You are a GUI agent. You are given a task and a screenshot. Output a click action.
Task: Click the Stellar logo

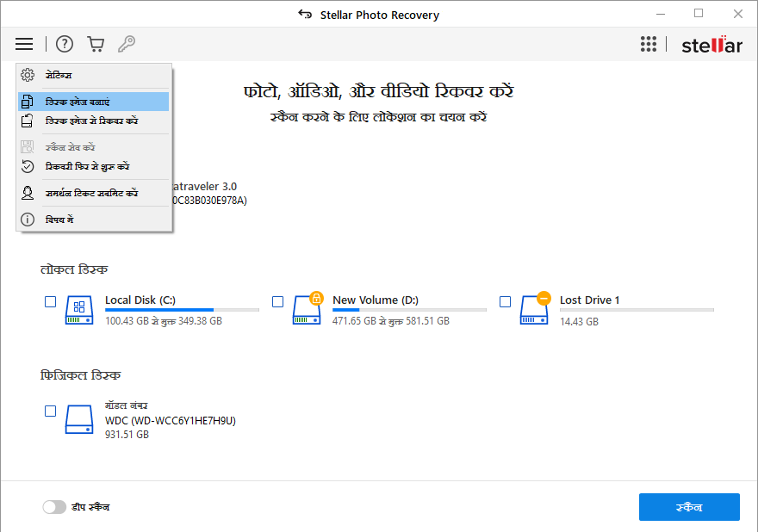[711, 45]
